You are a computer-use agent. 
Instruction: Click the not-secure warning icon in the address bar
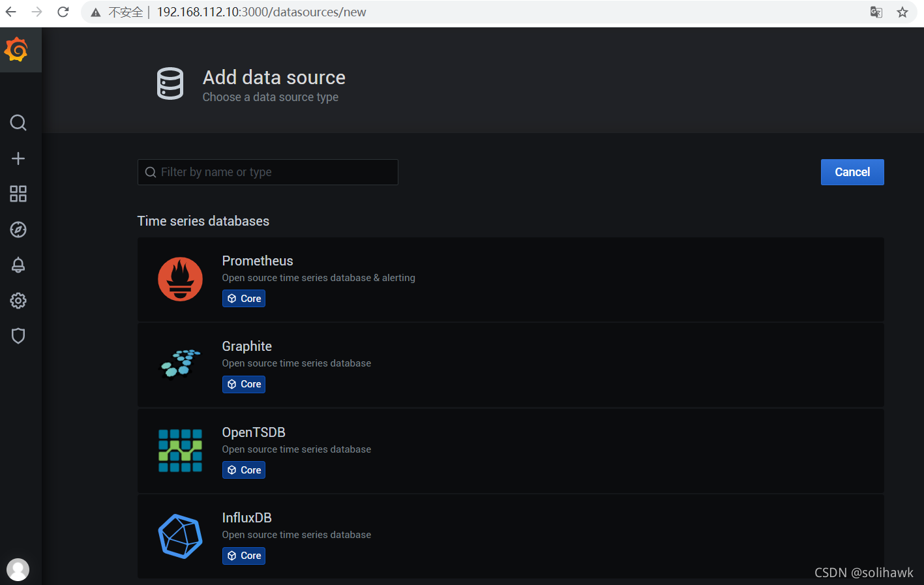(96, 12)
